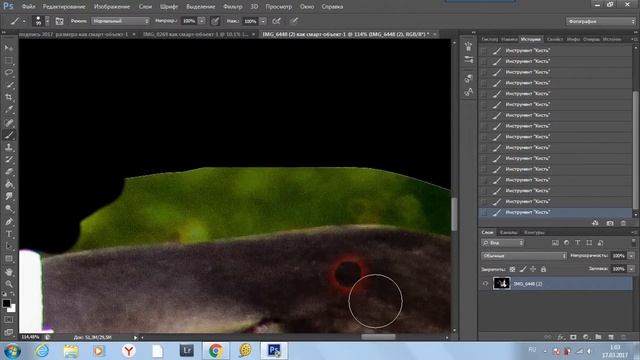Open the Изображение menu
This screenshot has width=640, height=360.
click(112, 7)
